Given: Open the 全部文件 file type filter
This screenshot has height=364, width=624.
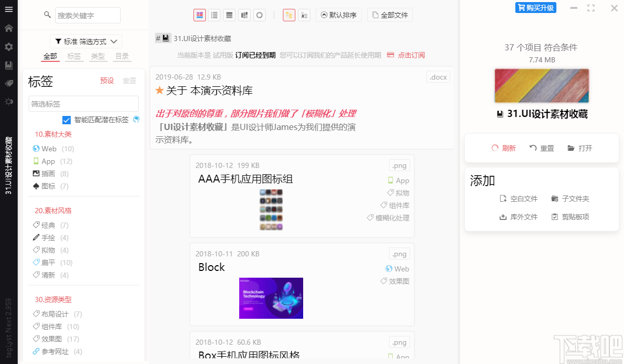Looking at the screenshot, I should click(389, 15).
